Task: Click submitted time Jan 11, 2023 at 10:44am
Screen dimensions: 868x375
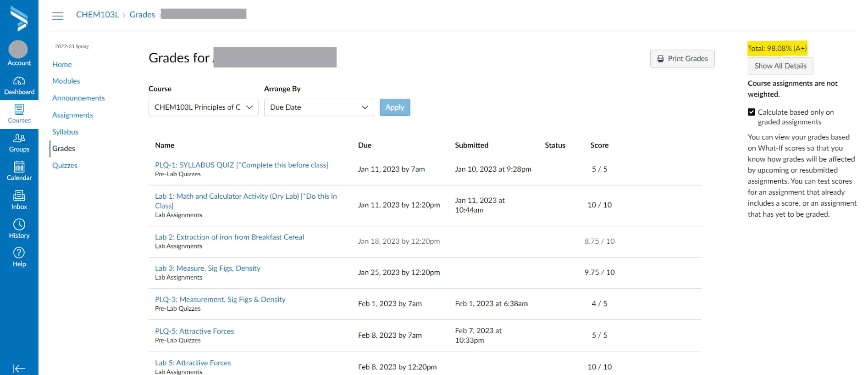Action: [480, 205]
